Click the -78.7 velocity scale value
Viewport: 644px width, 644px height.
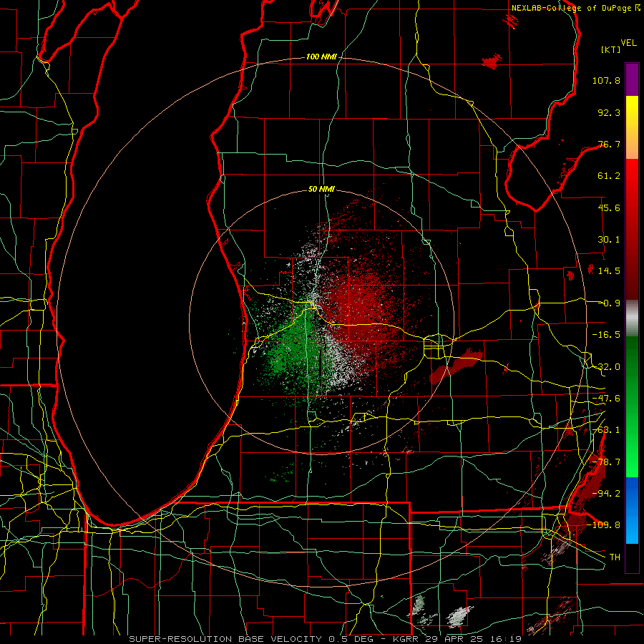[606, 462]
